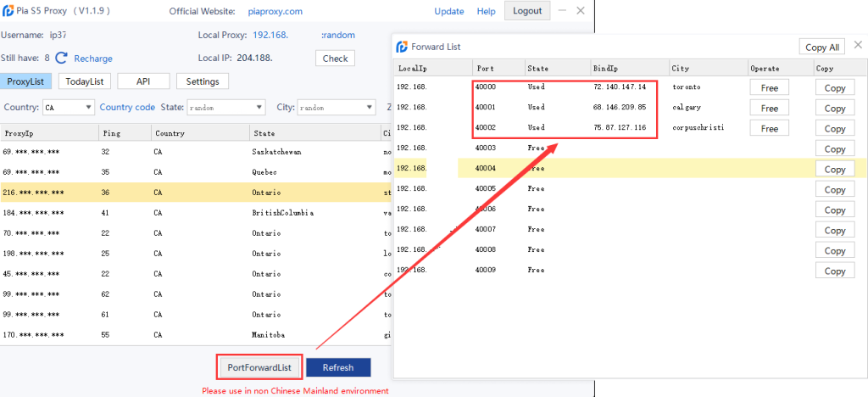This screenshot has height=397, width=868.
Task: Copy the port 40004 entry
Action: tap(835, 170)
